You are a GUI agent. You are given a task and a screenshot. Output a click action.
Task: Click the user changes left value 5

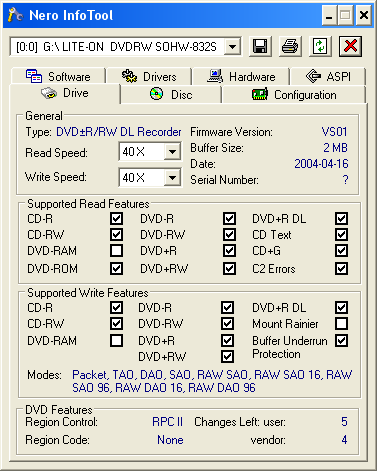click(x=344, y=422)
